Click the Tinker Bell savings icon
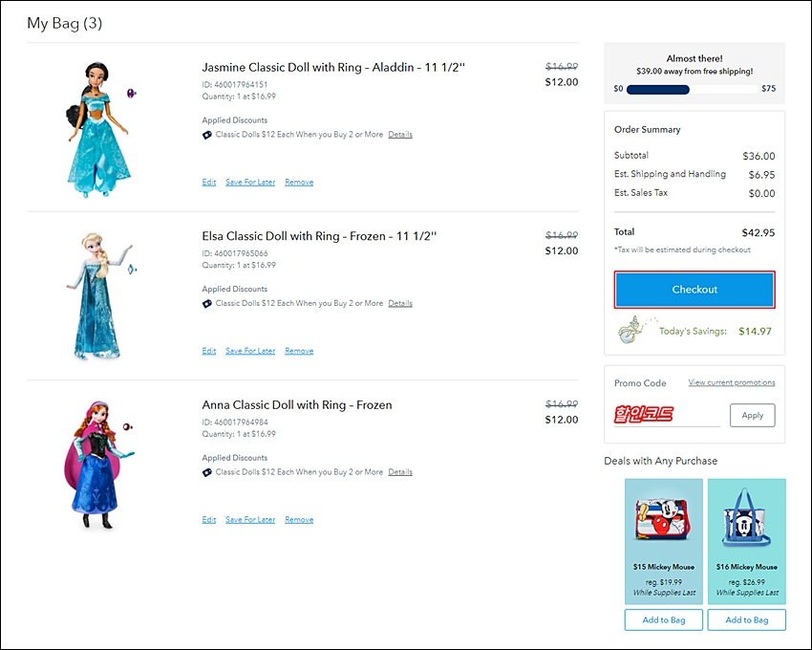The height and width of the screenshot is (650, 812). click(x=635, y=330)
